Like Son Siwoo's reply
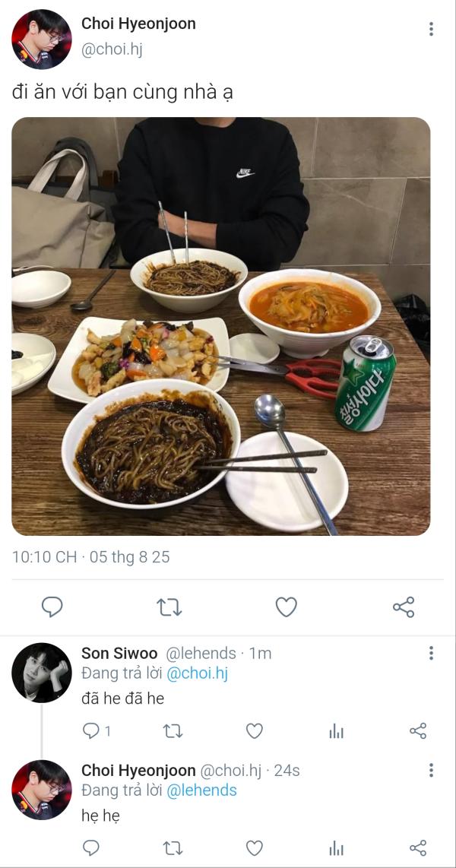456x868 pixels. click(x=254, y=731)
